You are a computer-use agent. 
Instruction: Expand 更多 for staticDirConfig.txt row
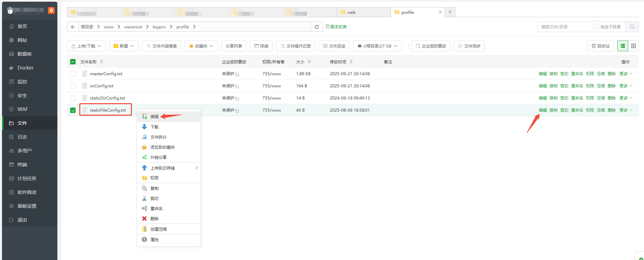[x=626, y=98]
